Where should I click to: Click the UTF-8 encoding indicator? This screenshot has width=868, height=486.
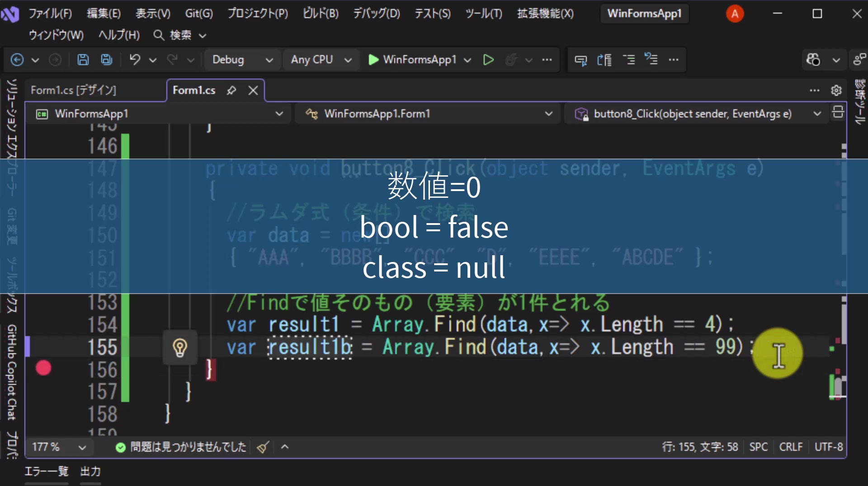pyautogui.click(x=829, y=447)
